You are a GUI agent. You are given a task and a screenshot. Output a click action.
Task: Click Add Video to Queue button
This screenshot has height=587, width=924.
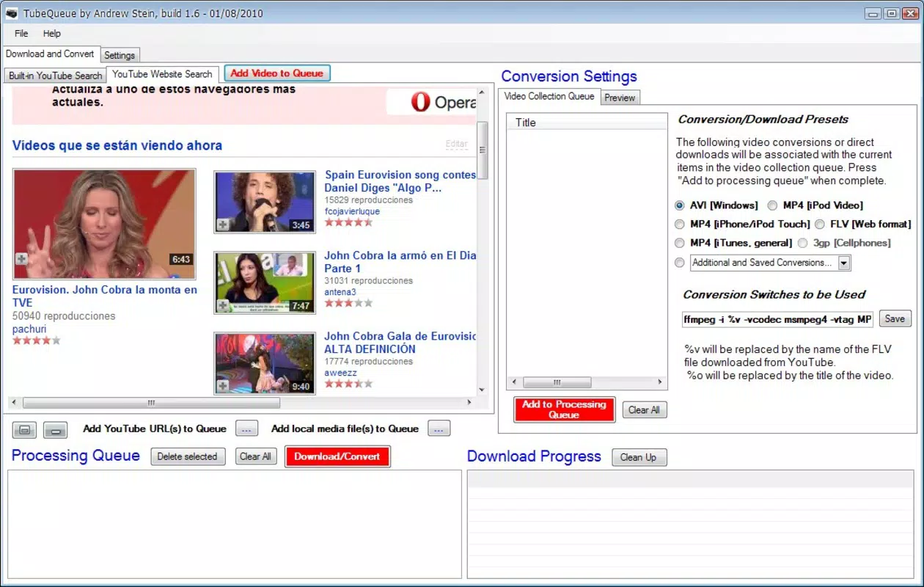tap(277, 73)
